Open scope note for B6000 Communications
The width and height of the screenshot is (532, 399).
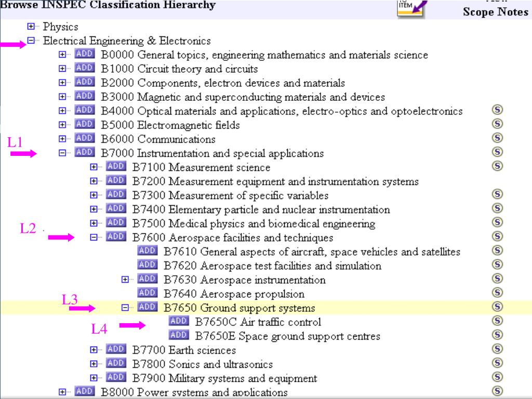(497, 138)
